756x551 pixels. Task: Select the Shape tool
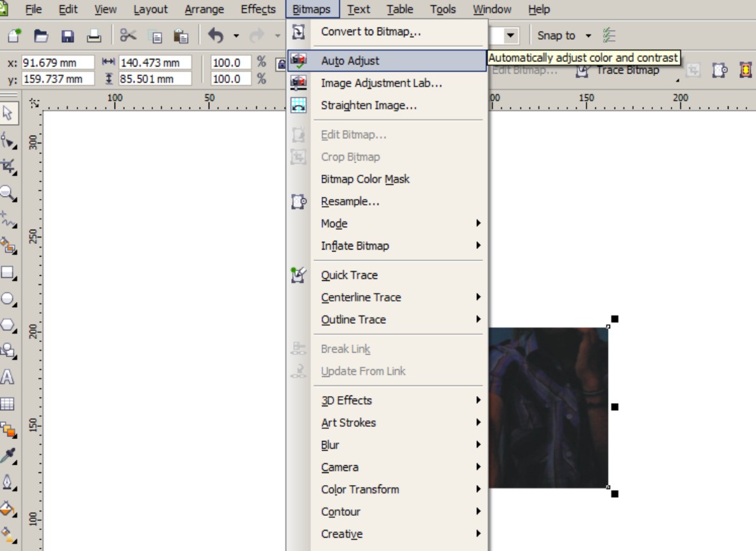[8, 141]
